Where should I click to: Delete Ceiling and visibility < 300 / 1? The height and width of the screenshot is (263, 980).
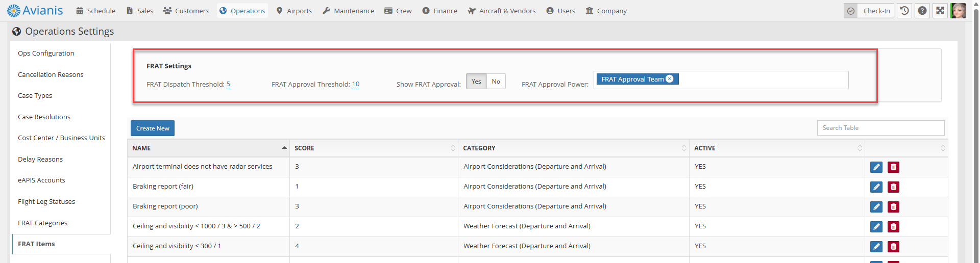[x=893, y=247]
